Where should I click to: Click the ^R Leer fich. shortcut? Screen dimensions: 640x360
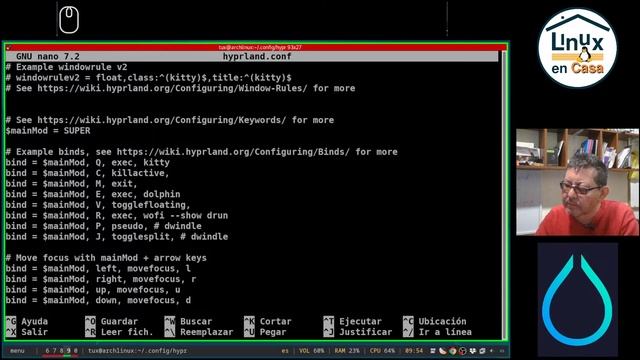tap(119, 332)
